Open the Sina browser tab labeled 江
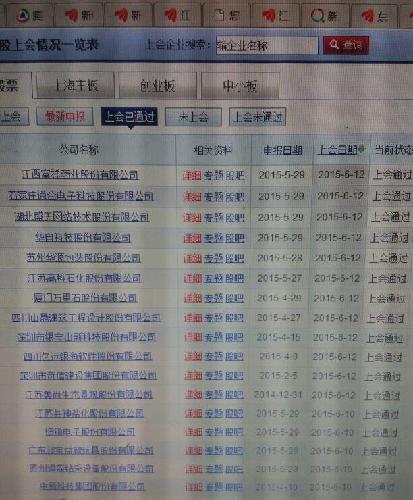Viewport: 413px width, 500px height. (178, 15)
